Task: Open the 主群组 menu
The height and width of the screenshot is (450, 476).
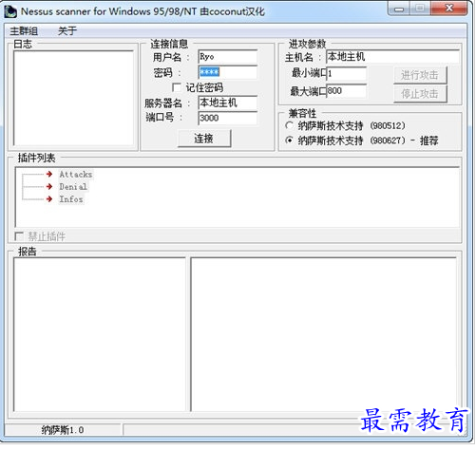Action: point(24,31)
